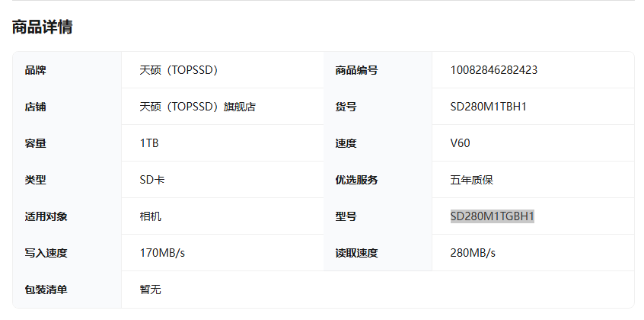Screen dimensions: 644x320
Task: Select the brand value 天硕（TOPSSD）
Action: (x=178, y=70)
